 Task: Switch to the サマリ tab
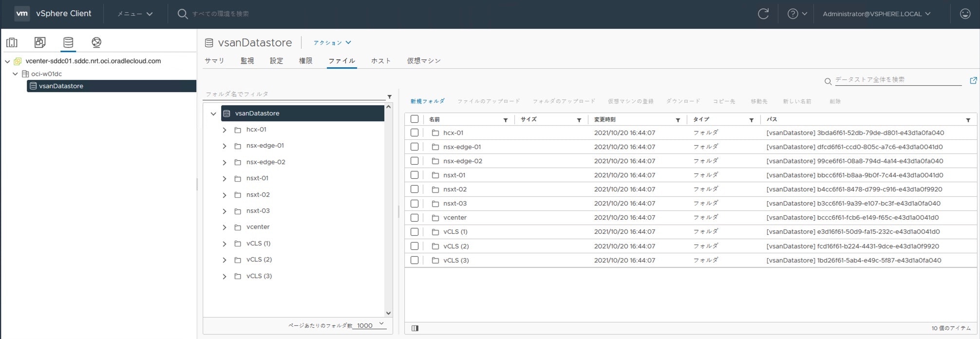click(214, 61)
